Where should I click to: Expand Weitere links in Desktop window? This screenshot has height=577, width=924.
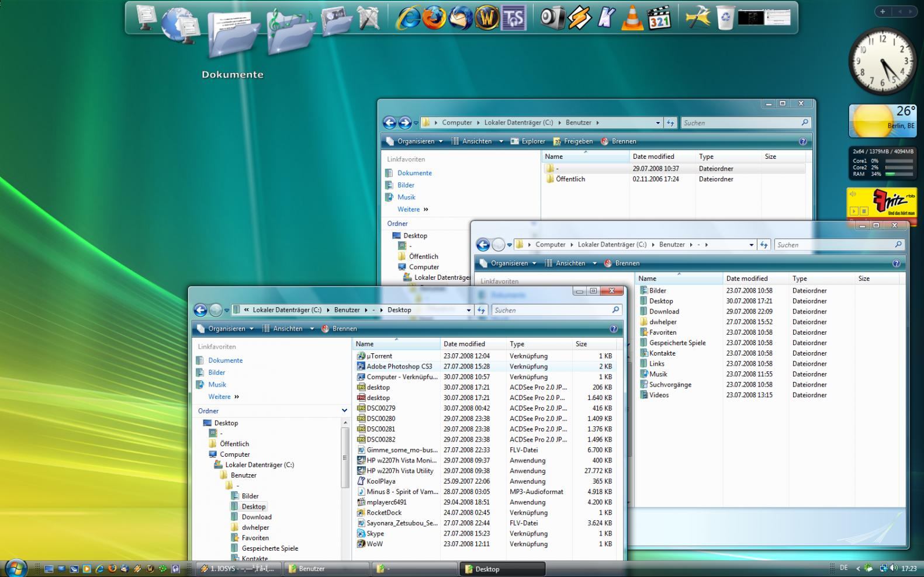224,397
